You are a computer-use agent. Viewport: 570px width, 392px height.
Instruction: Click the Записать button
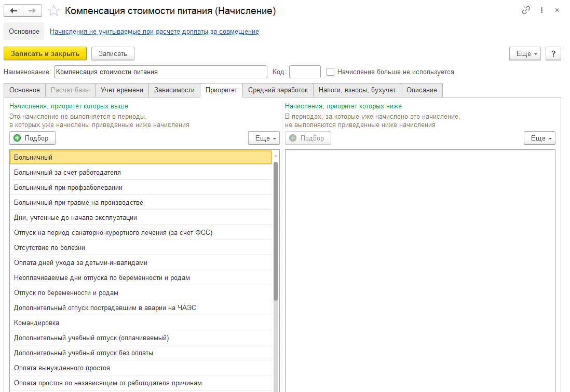tap(113, 53)
